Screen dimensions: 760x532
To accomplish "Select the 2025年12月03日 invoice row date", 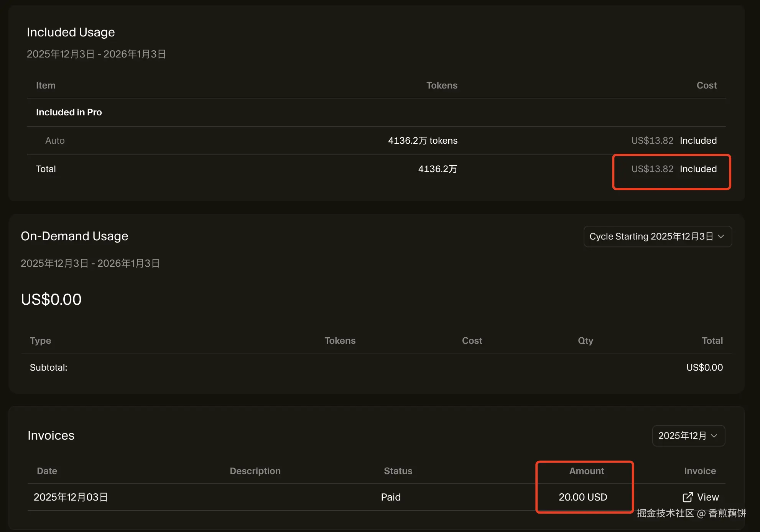I will coord(71,497).
